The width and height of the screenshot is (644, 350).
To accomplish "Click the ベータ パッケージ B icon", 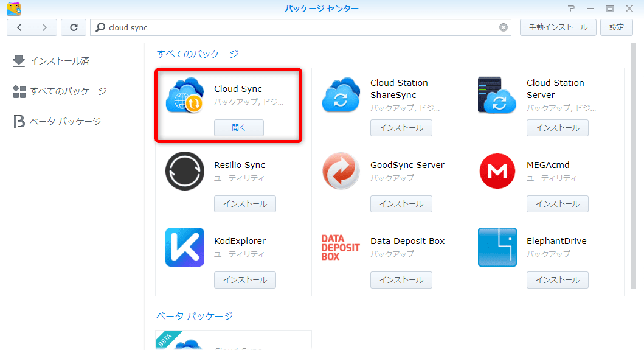I will pyautogui.click(x=19, y=122).
